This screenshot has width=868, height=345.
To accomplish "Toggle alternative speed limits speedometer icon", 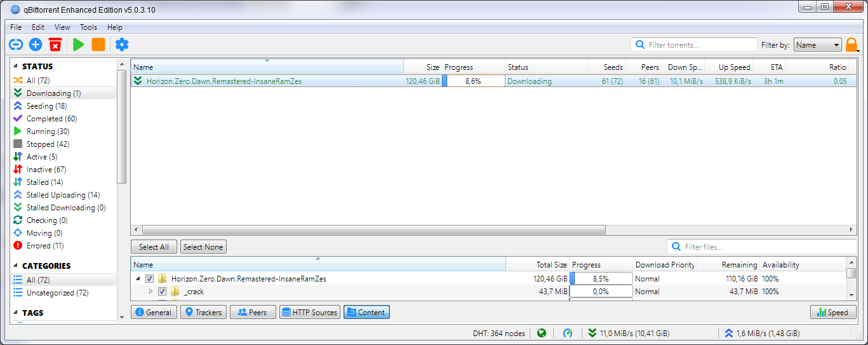I will pos(568,332).
